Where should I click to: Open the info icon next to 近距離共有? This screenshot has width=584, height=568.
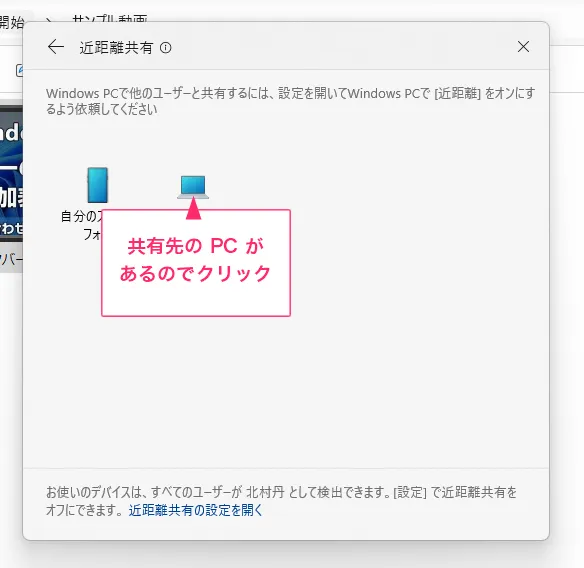click(165, 48)
